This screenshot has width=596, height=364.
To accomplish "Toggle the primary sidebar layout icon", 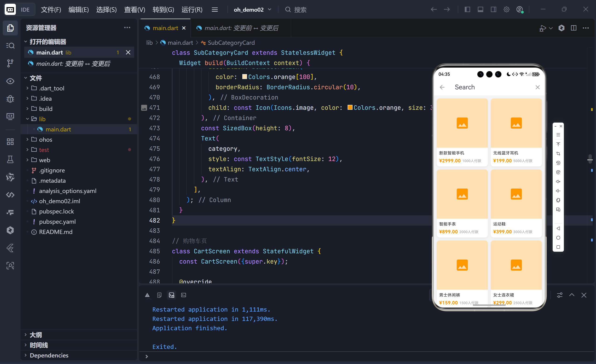I will point(467,10).
